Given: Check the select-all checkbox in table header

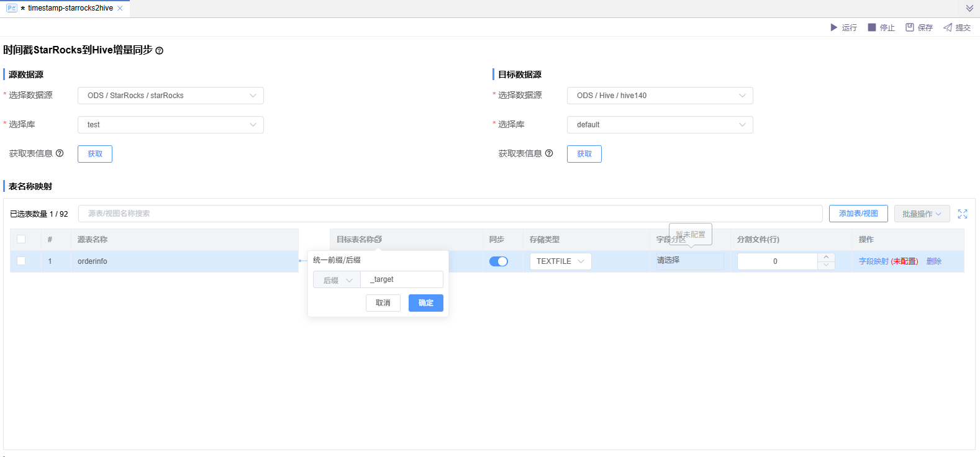Looking at the screenshot, I should click(x=21, y=239).
